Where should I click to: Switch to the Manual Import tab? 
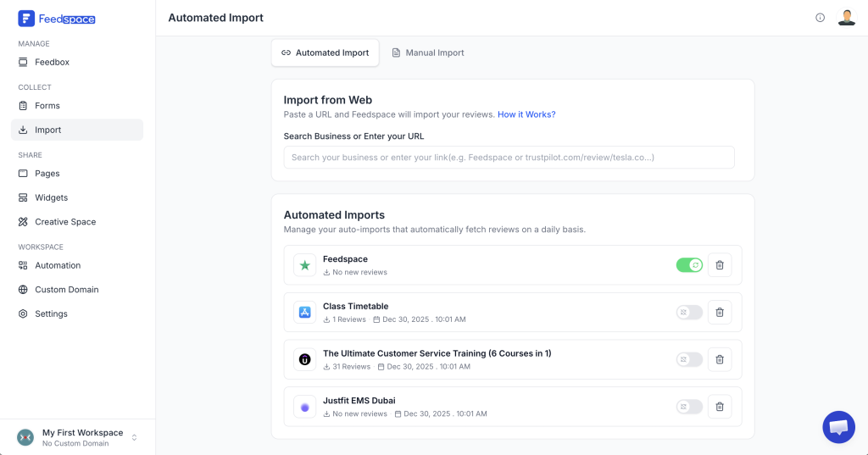coord(427,53)
